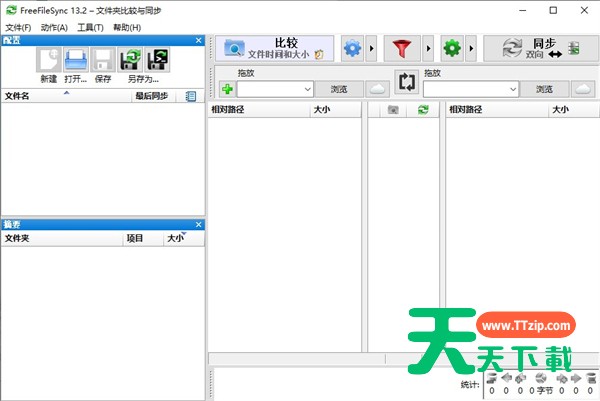Open synchronization settings green gear
Viewport: 600px width, 401px height.
452,49
